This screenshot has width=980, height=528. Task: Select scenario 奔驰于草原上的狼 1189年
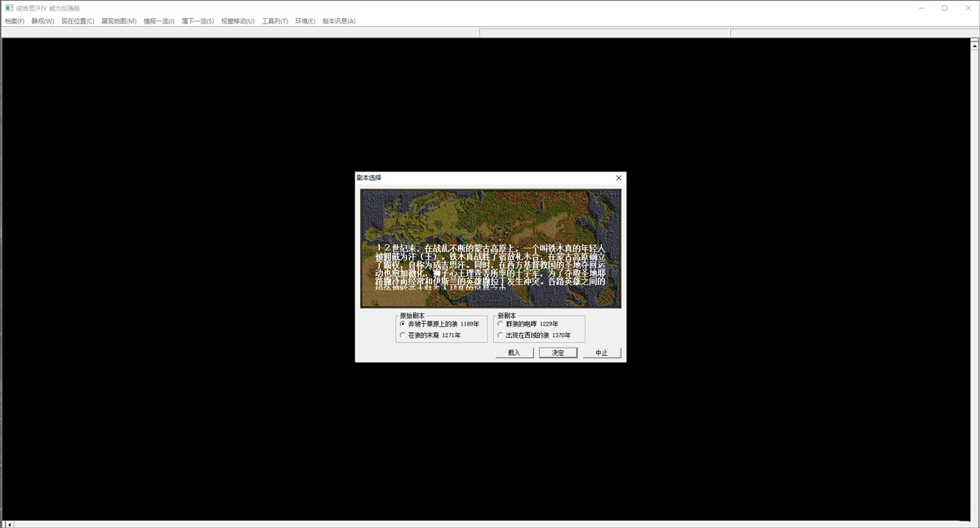[439, 324]
